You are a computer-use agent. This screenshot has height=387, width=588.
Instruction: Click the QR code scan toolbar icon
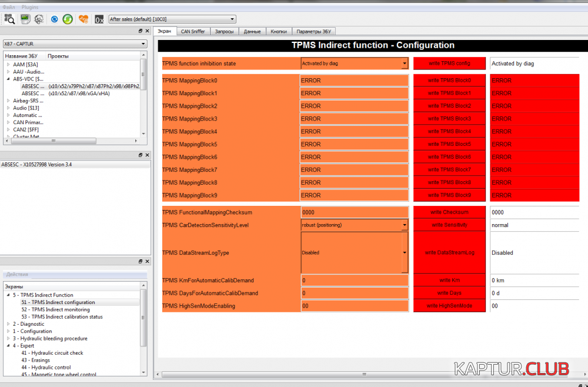[x=9, y=19]
